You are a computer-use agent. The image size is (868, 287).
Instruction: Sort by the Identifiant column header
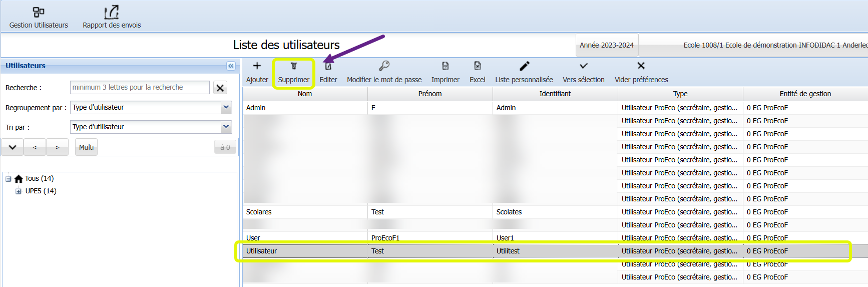click(555, 94)
